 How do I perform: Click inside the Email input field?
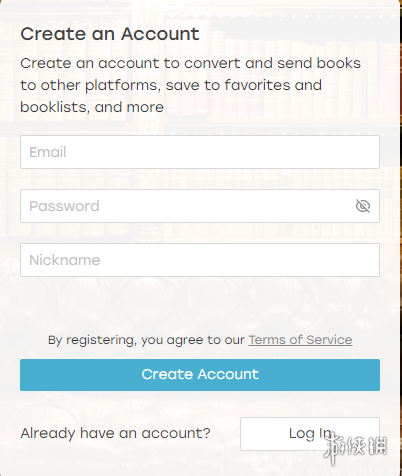200,152
